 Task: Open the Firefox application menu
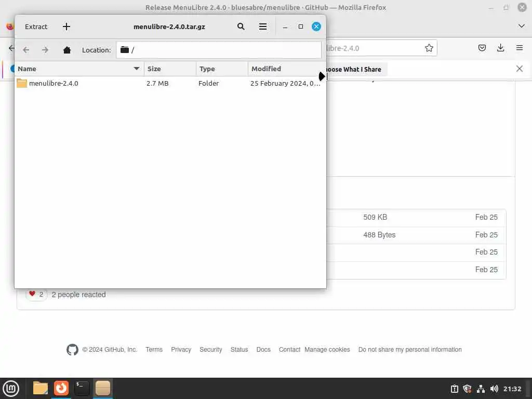(520, 48)
